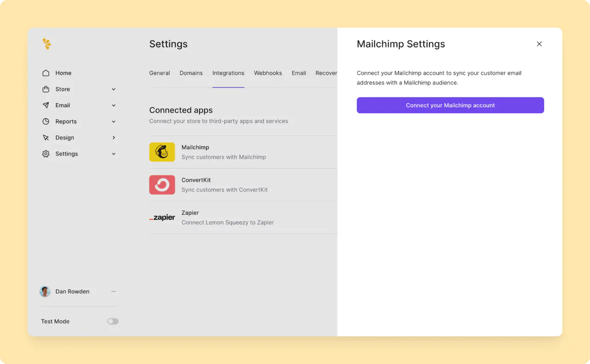This screenshot has width=590, height=364.
Task: Enable Test Mode switch
Action: pos(112,321)
